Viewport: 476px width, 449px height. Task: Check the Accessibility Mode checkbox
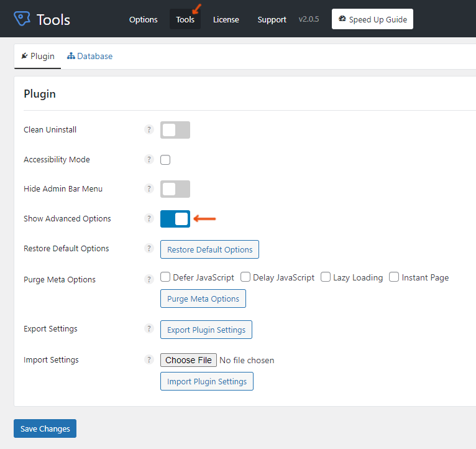[165, 160]
